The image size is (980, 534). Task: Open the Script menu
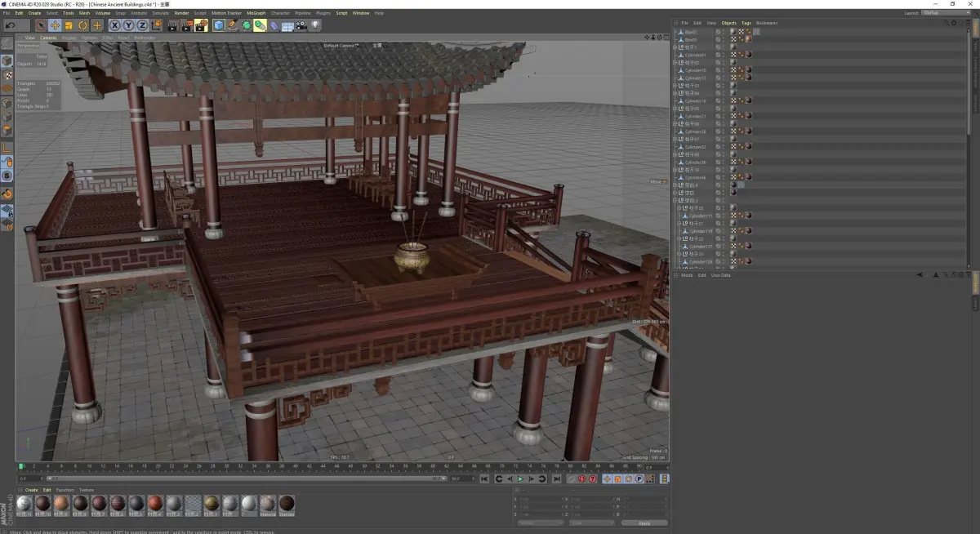(341, 13)
